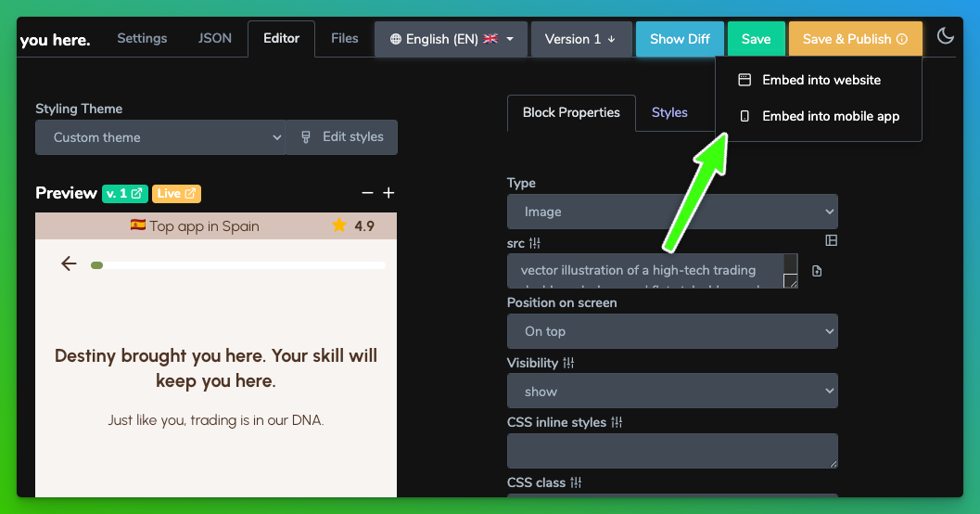This screenshot has height=514, width=980.
Task: Open the v. 1 preview badge link
Action: point(125,193)
